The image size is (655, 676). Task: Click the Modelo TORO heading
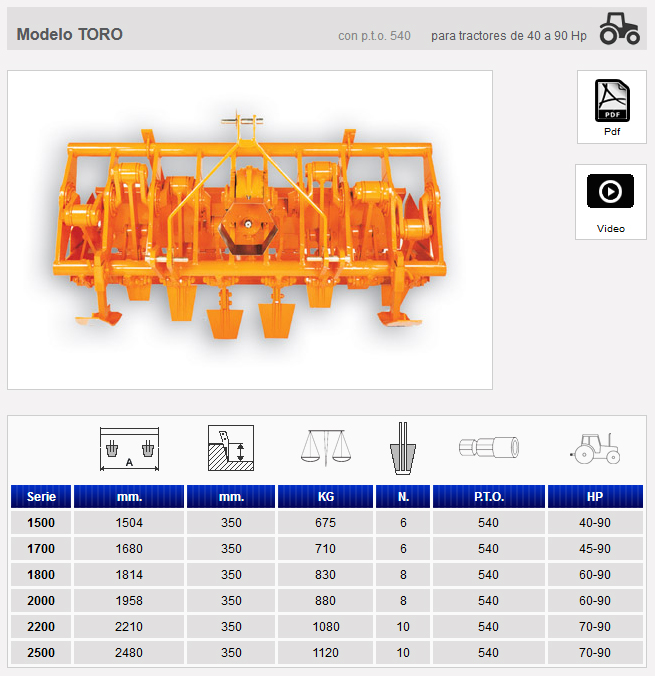click(x=69, y=34)
